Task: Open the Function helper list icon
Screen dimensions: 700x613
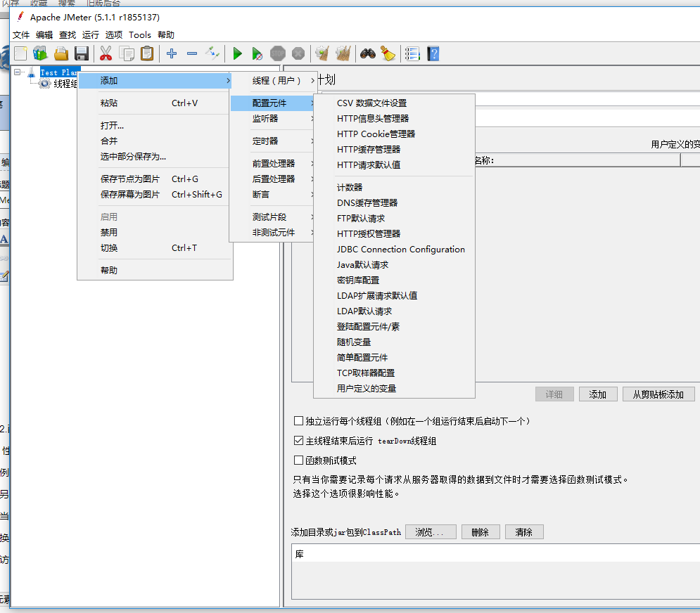Action: coord(412,54)
